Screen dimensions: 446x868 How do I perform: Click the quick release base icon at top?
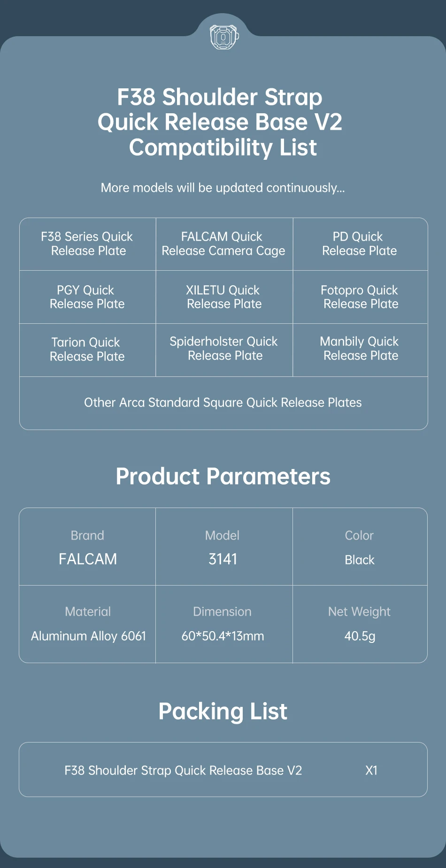tap(223, 37)
